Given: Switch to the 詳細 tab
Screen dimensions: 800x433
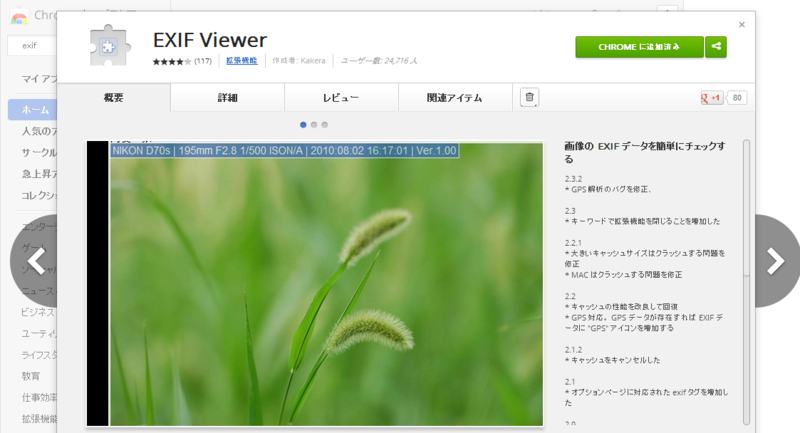Looking at the screenshot, I should coord(228,97).
